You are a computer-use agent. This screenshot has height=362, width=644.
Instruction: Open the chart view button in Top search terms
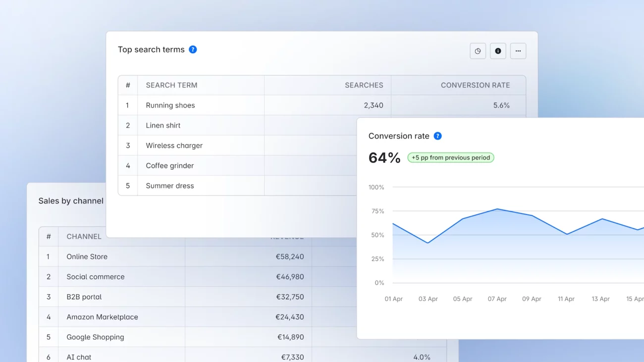478,51
